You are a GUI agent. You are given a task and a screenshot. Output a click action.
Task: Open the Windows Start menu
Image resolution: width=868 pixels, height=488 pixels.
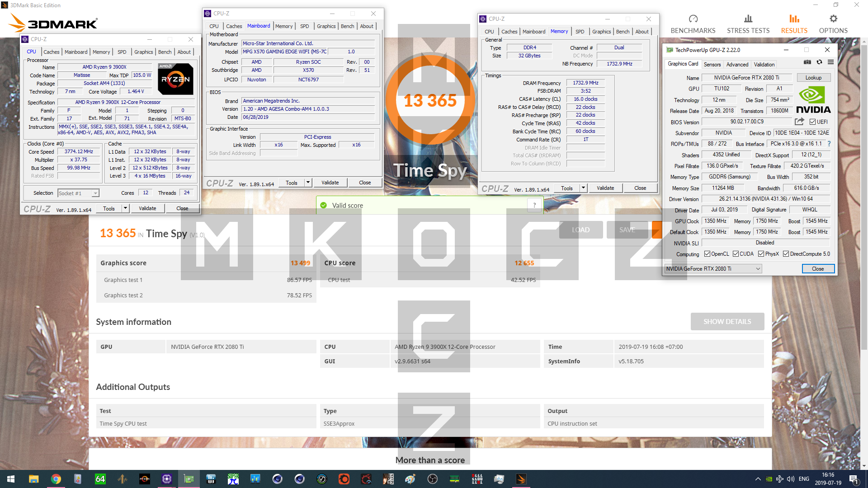click(11, 479)
